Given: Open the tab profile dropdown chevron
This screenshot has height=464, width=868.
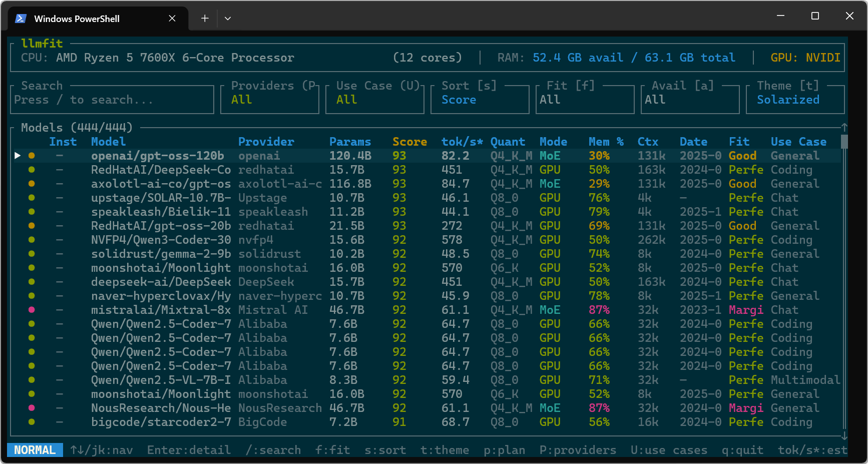Looking at the screenshot, I should [x=228, y=19].
